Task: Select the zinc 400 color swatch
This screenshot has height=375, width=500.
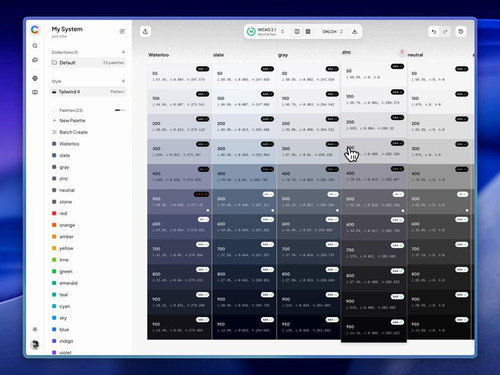Action: 374,176
